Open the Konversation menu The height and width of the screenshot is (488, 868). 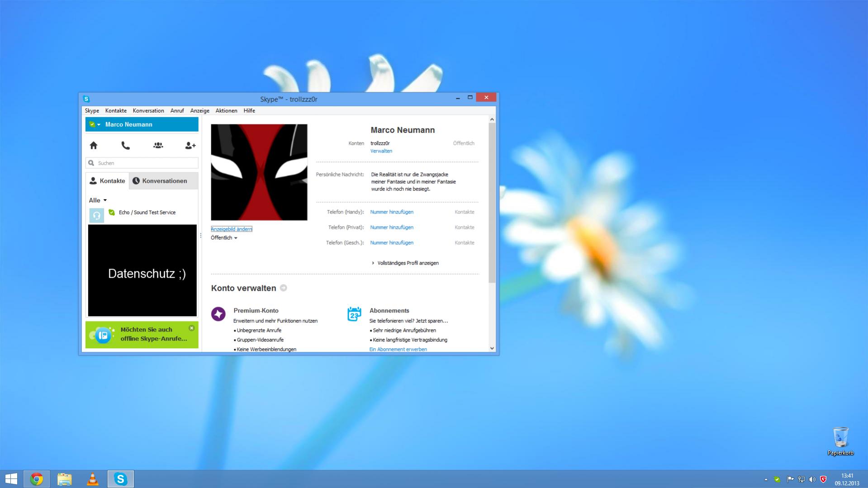click(148, 110)
